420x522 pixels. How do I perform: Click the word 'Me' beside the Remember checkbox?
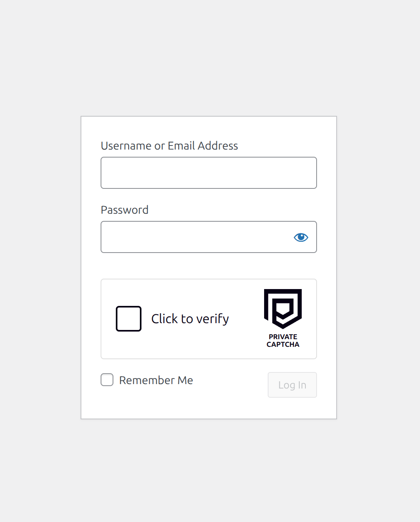click(x=185, y=380)
